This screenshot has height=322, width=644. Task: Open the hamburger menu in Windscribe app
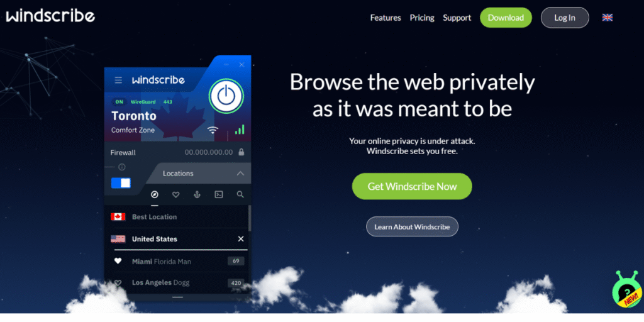(118, 80)
